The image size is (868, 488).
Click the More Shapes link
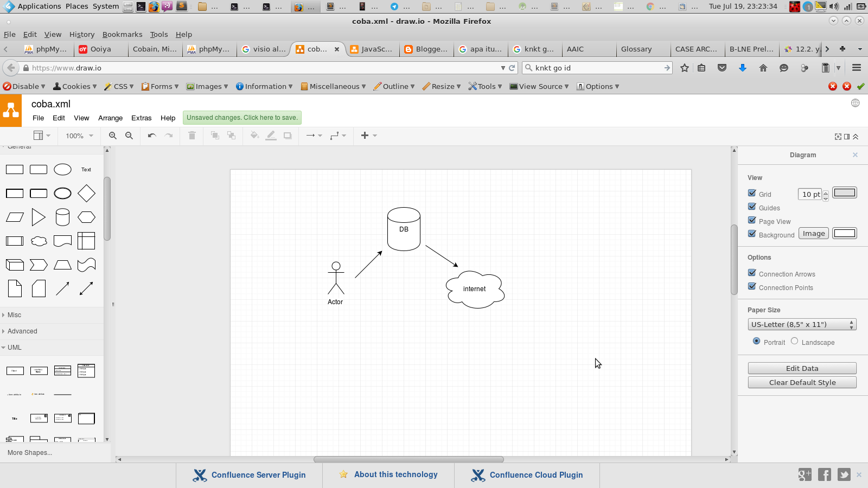29,452
